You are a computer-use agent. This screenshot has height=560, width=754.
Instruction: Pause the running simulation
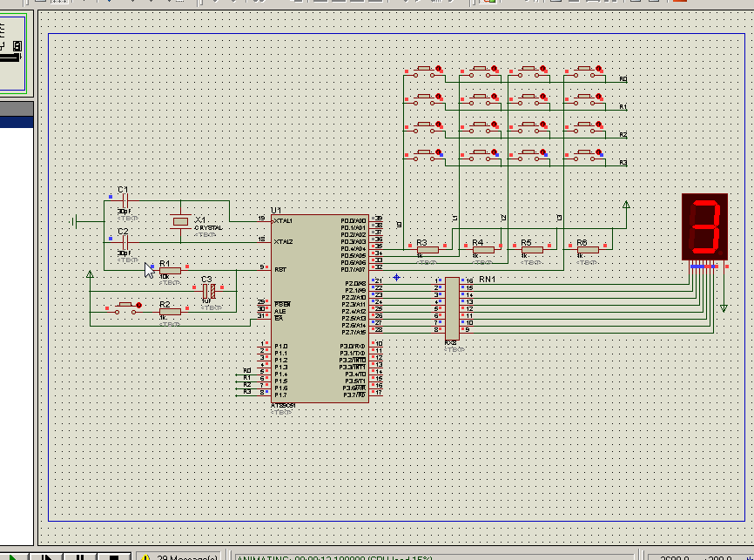click(x=80, y=557)
